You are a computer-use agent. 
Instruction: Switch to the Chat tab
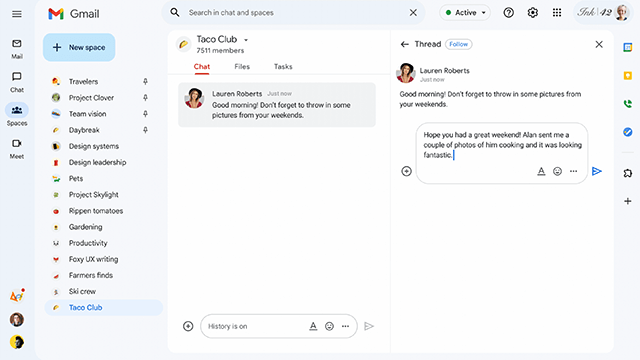pyautogui.click(x=202, y=67)
